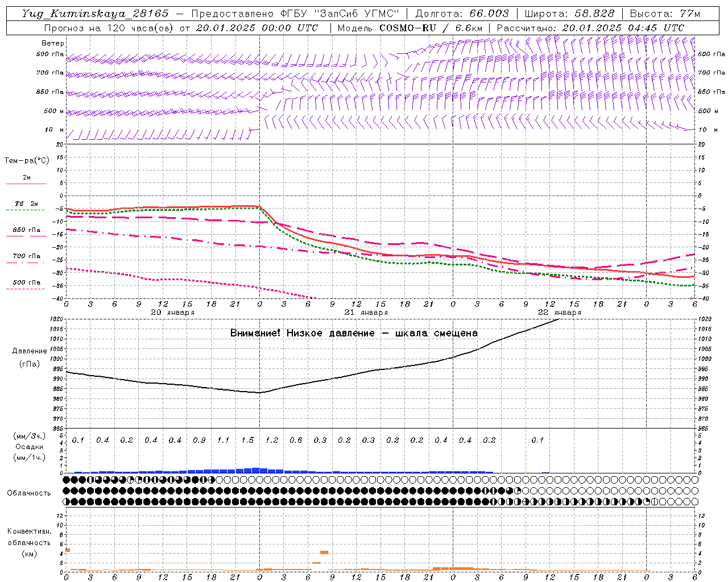Image resolution: width=728 pixels, height=582 pixels.
Task: Click the 500 гПа temperature legend entry
Action: coord(26,282)
